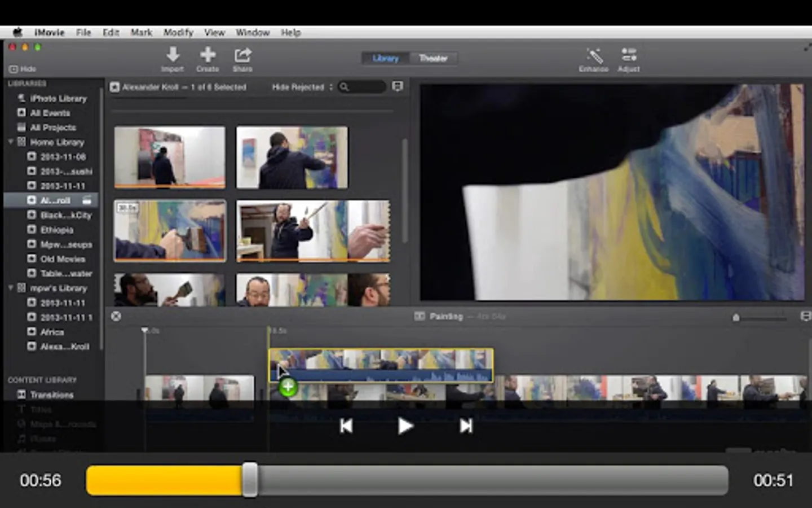Select the close-up brush clip marked 30.5s
Viewport: 812px width, 508px height.
[170, 230]
